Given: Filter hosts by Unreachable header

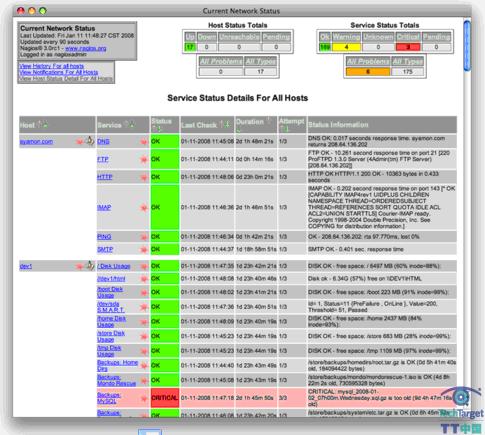Looking at the screenshot, I should coord(239,37).
